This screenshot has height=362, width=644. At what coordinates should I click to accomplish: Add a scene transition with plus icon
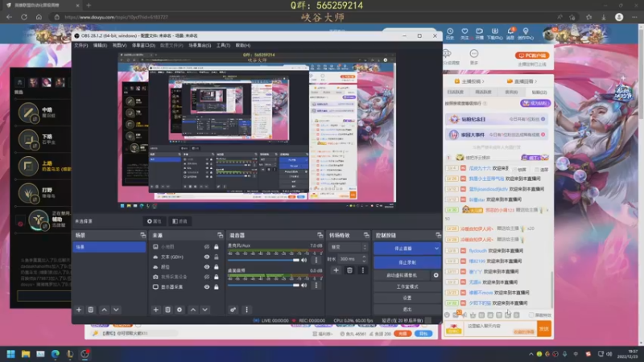pos(336,270)
